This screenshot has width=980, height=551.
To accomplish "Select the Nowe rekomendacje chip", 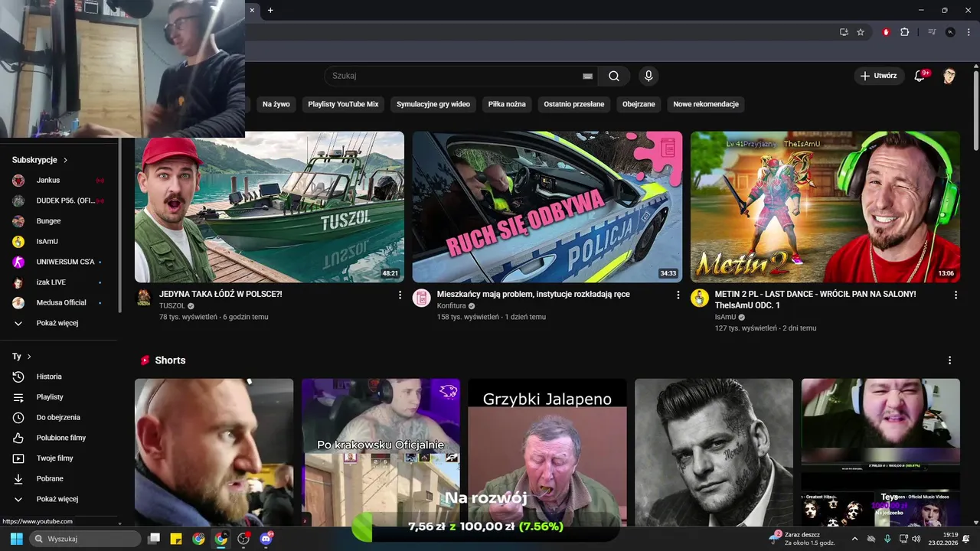I will coord(706,104).
